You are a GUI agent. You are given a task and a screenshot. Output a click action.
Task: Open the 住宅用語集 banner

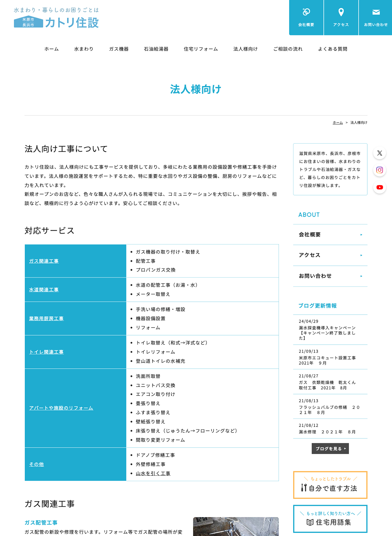(330, 519)
